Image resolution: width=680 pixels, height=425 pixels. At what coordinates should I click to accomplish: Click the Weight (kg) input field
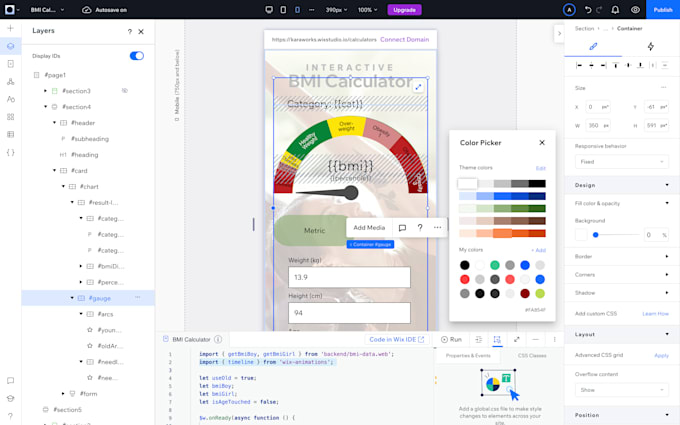point(349,277)
